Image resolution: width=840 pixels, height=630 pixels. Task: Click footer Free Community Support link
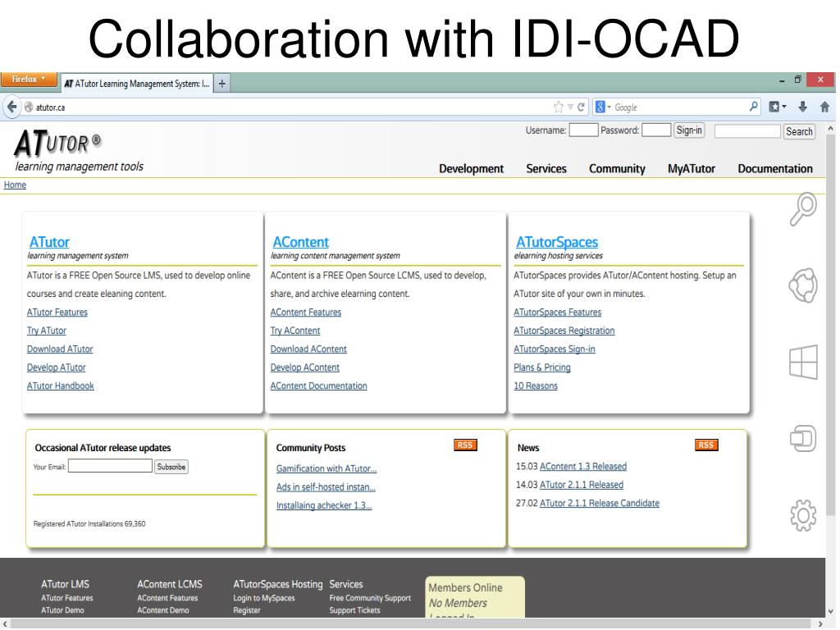pos(370,598)
